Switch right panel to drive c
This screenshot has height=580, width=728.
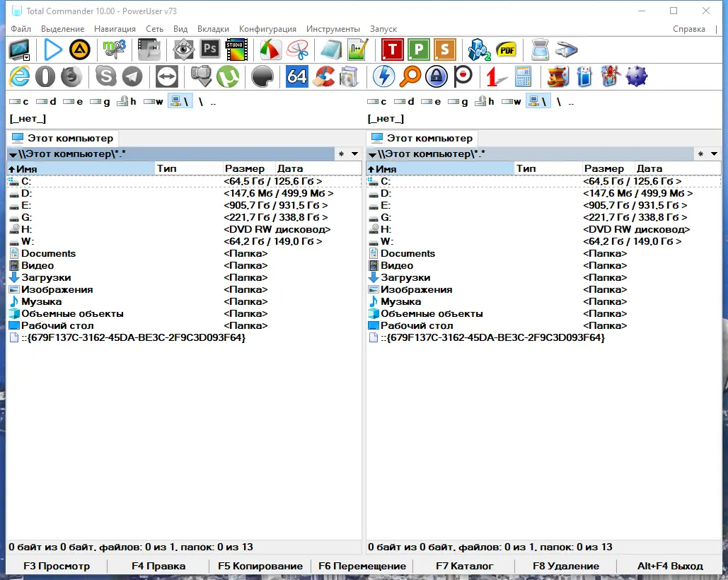coord(377,102)
